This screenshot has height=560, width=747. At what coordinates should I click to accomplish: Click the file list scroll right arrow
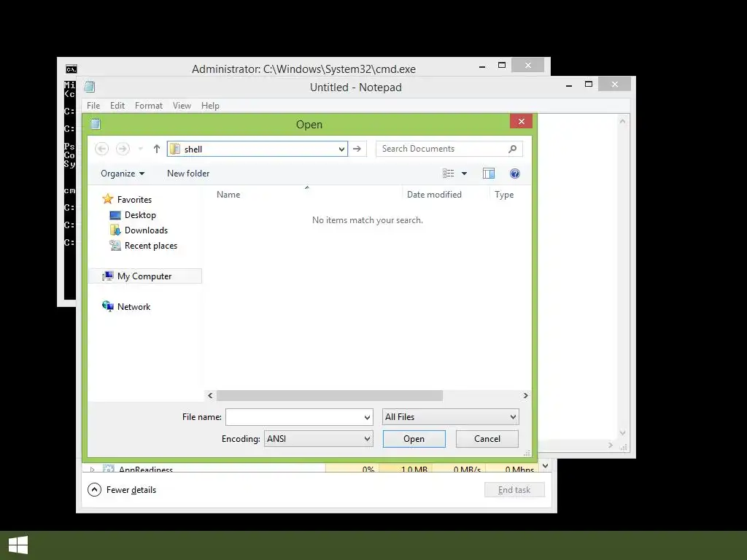525,396
